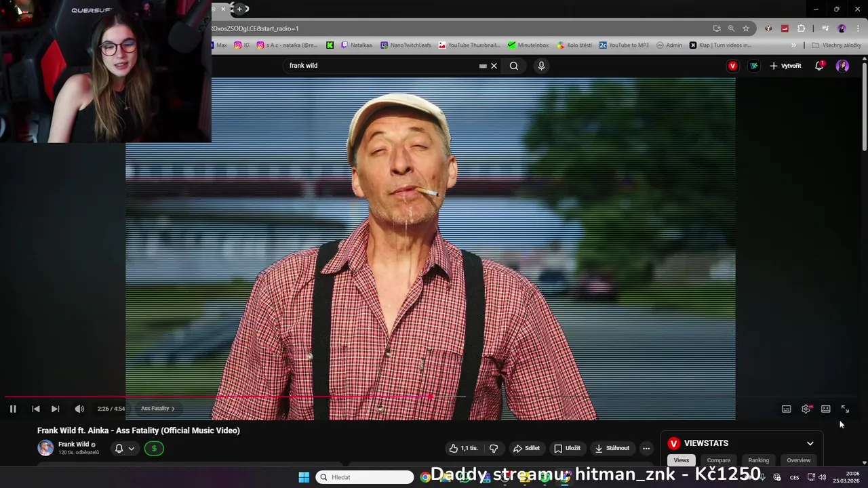Click the Vytvořit create button
This screenshot has height=488, width=868.
785,66
